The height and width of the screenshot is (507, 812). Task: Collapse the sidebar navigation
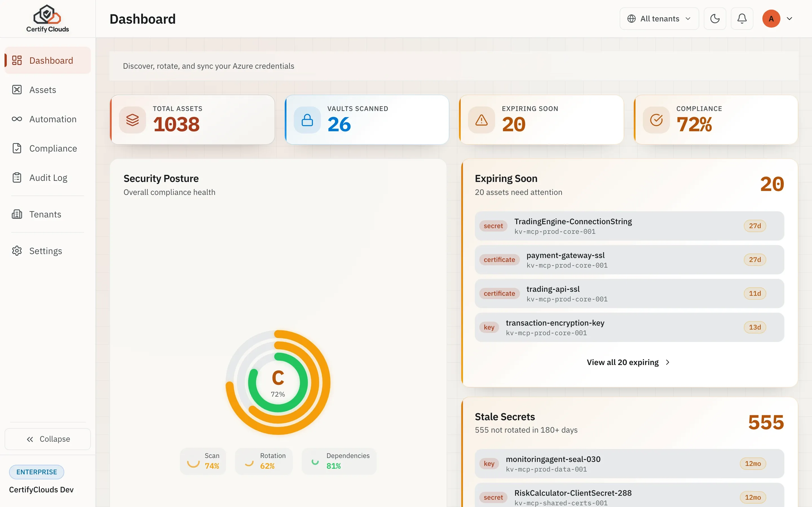[x=48, y=439]
